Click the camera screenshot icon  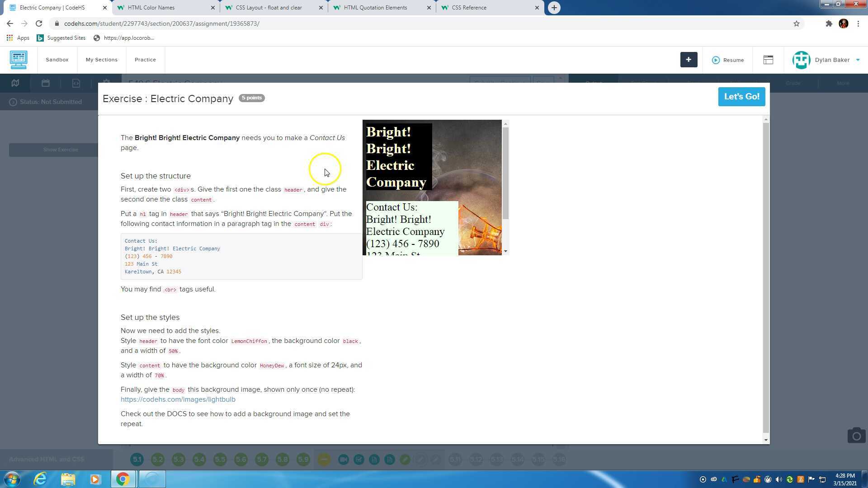pos(856,436)
